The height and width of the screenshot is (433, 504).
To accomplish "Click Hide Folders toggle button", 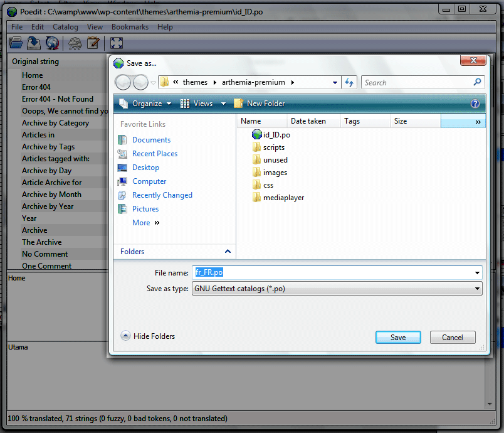I will 147,336.
